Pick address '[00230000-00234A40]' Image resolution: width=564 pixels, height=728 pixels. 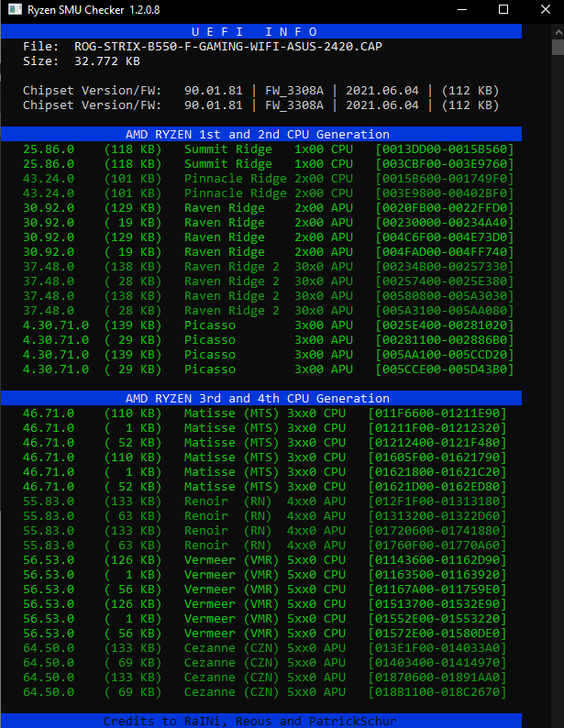tap(445, 223)
